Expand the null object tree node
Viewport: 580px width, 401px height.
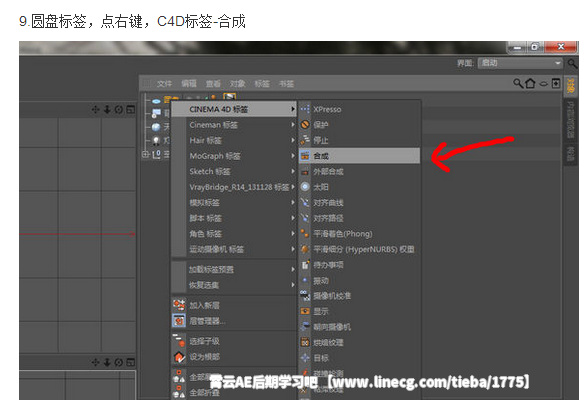[x=145, y=154]
